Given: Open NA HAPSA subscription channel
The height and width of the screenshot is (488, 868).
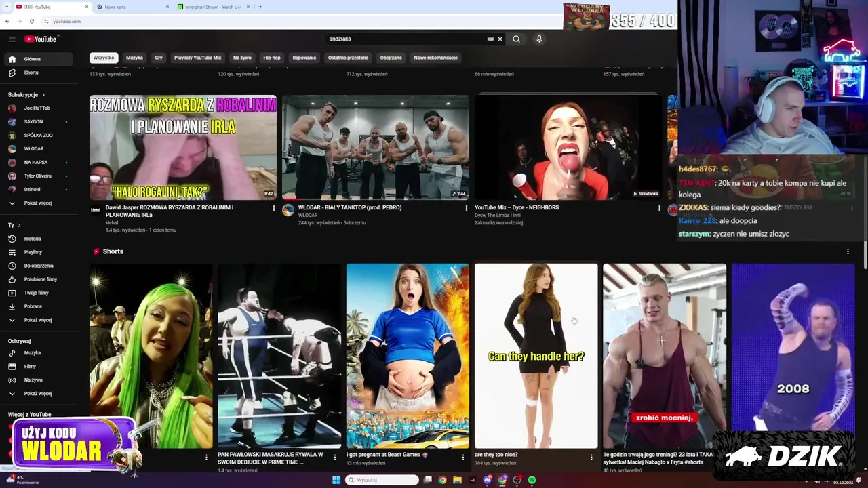Looking at the screenshot, I should [37, 163].
